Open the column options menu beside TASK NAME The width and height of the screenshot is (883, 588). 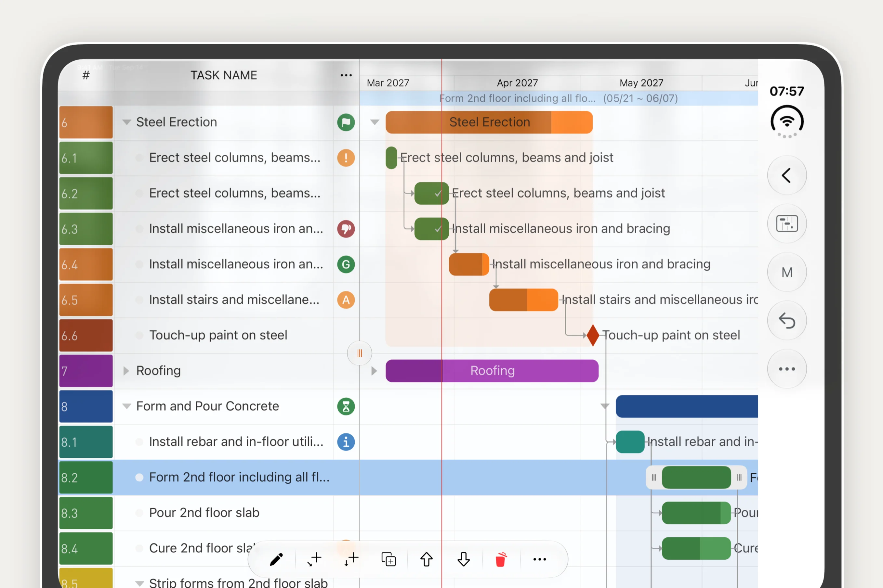346,75
